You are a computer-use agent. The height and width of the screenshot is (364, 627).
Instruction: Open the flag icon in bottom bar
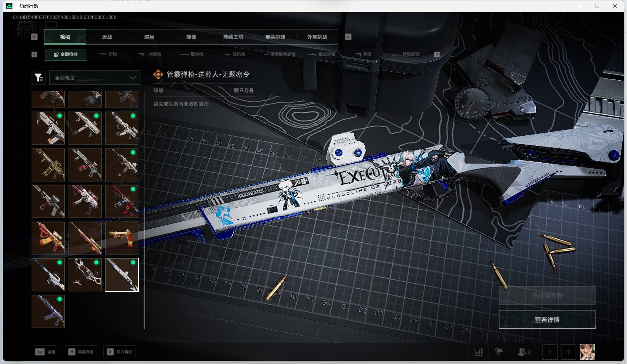pos(499,352)
